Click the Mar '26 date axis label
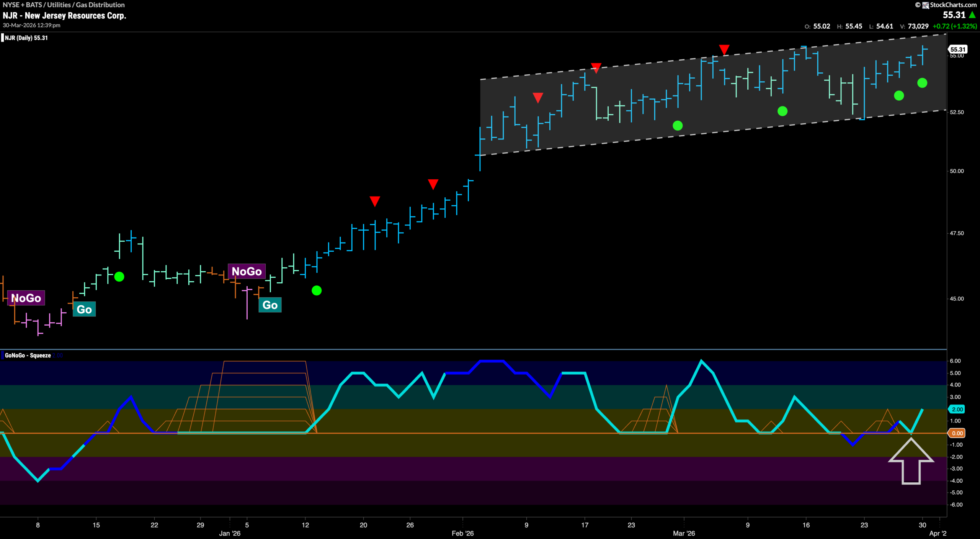 coord(684,533)
